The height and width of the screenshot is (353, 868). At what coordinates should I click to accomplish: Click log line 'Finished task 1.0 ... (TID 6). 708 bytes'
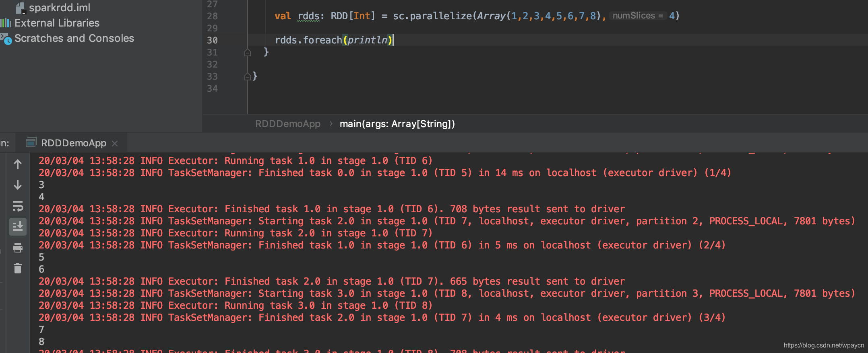click(332, 209)
